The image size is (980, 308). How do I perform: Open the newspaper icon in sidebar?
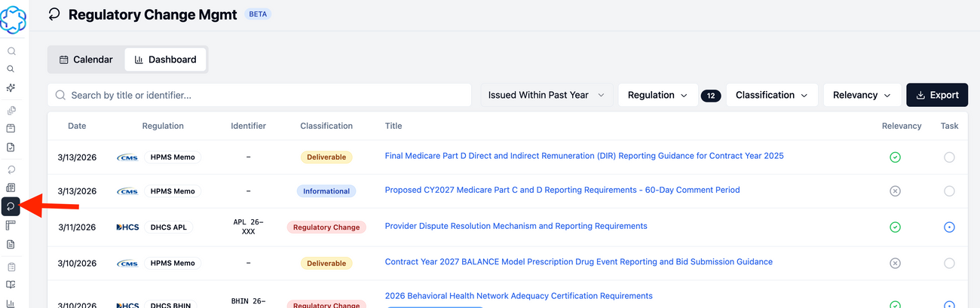click(x=11, y=188)
